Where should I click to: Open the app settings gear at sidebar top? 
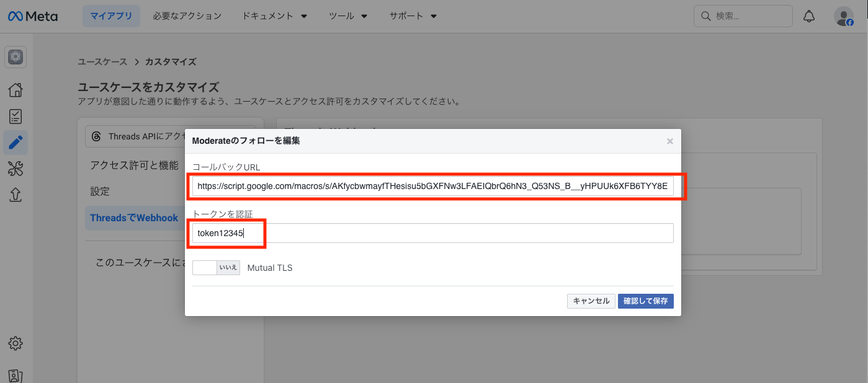click(15, 56)
